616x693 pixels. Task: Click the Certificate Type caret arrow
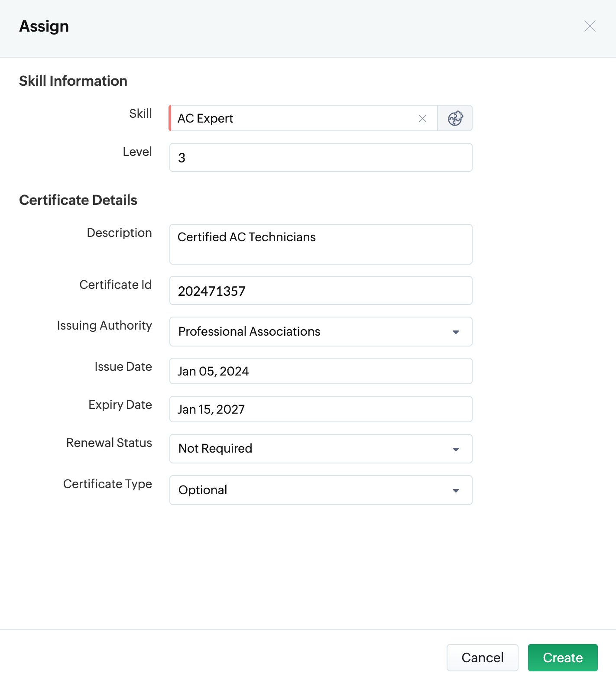click(456, 491)
